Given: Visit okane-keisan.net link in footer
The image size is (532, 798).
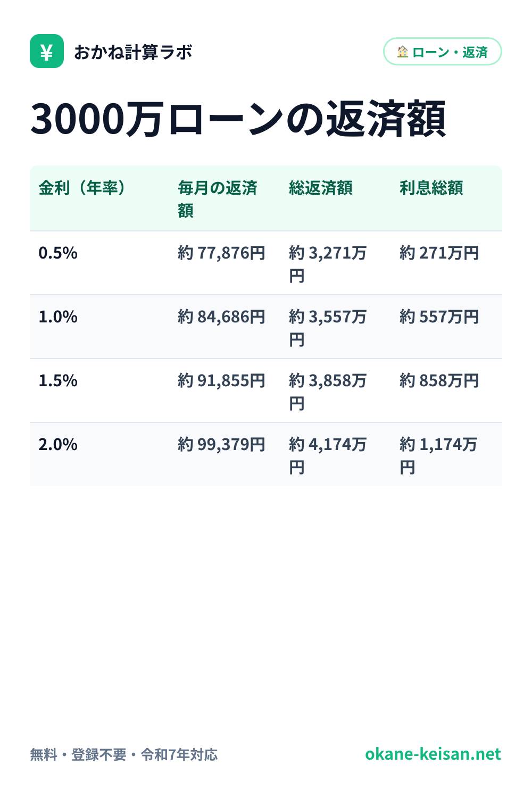Looking at the screenshot, I should 433,754.
